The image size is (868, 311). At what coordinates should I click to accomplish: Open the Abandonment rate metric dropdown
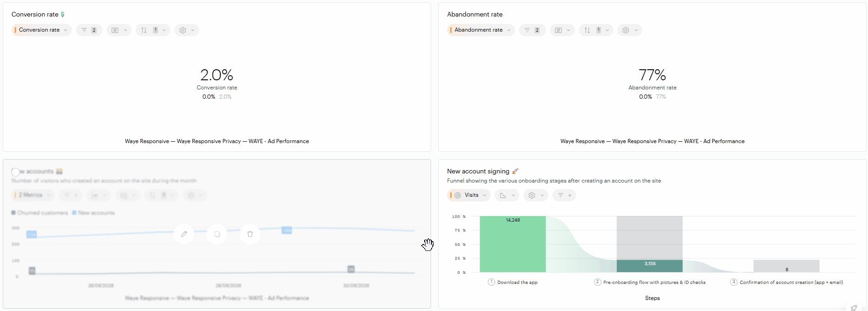tap(481, 30)
